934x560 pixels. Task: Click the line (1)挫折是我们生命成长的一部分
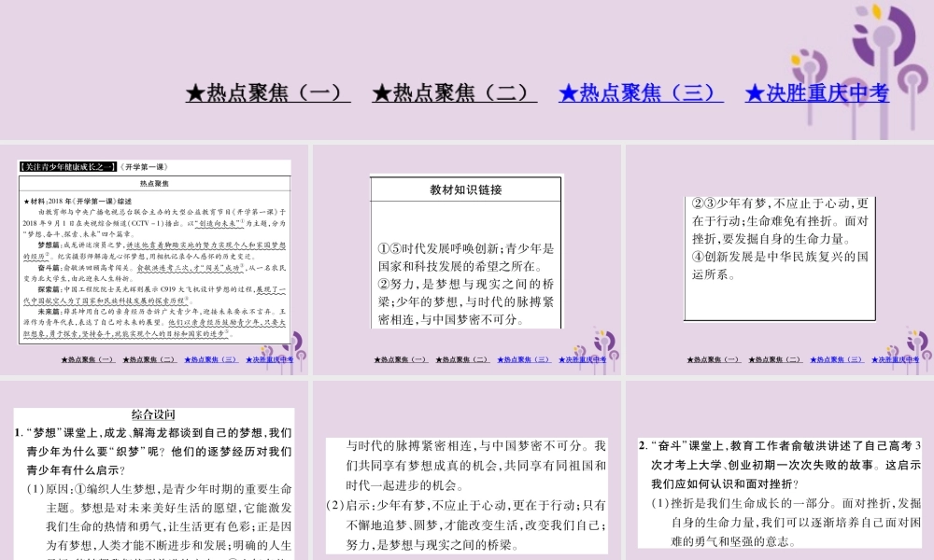[786, 503]
